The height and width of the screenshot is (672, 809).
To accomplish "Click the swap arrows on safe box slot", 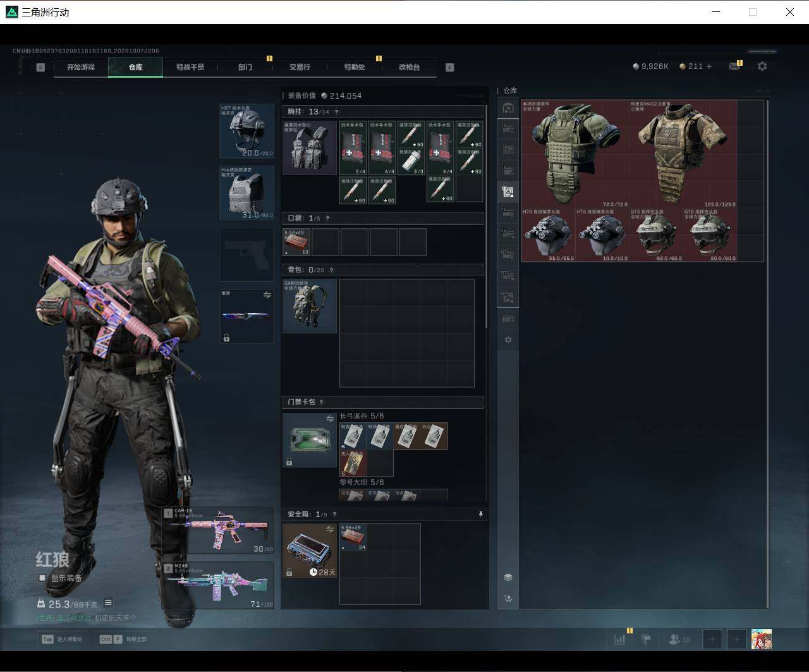I will click(x=330, y=529).
